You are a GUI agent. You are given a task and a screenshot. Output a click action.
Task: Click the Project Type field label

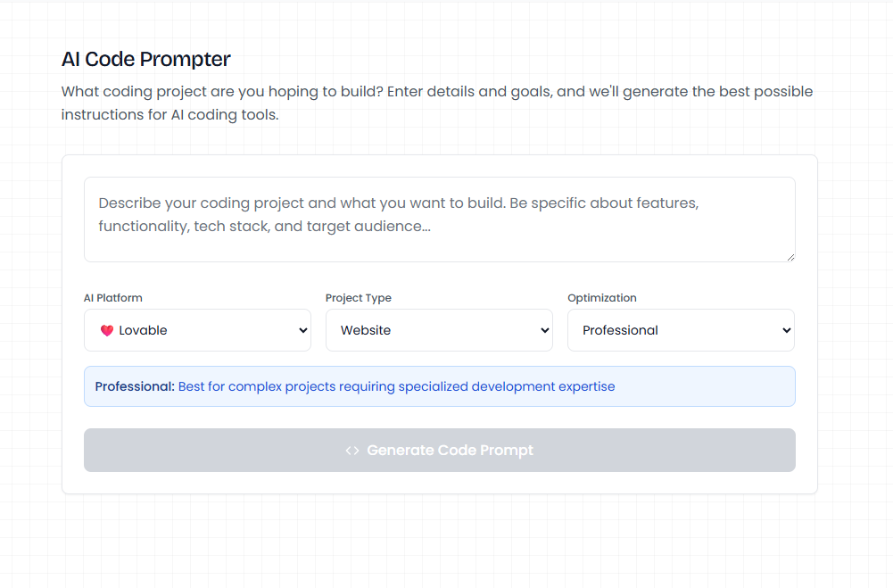point(359,298)
